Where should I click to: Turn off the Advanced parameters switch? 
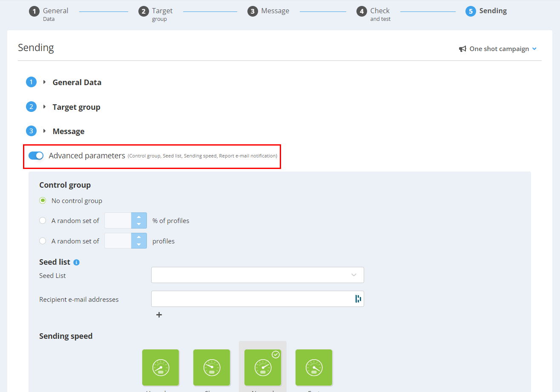coord(36,156)
